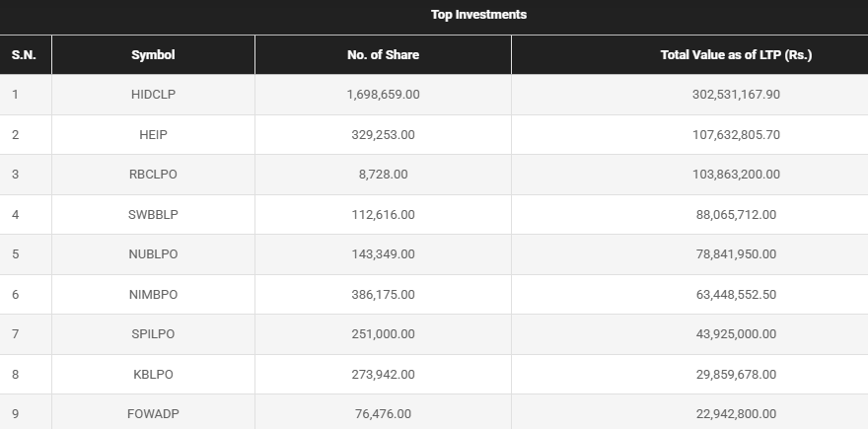This screenshot has height=429, width=868.
Task: Click the 8,728.00 share count cell
Action: click(383, 175)
